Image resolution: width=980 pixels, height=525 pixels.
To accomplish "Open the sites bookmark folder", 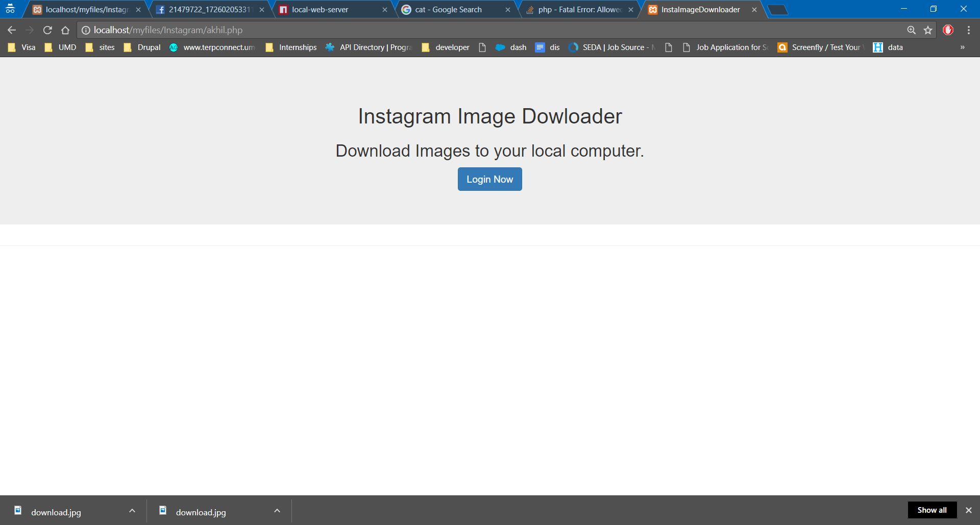I will point(100,47).
